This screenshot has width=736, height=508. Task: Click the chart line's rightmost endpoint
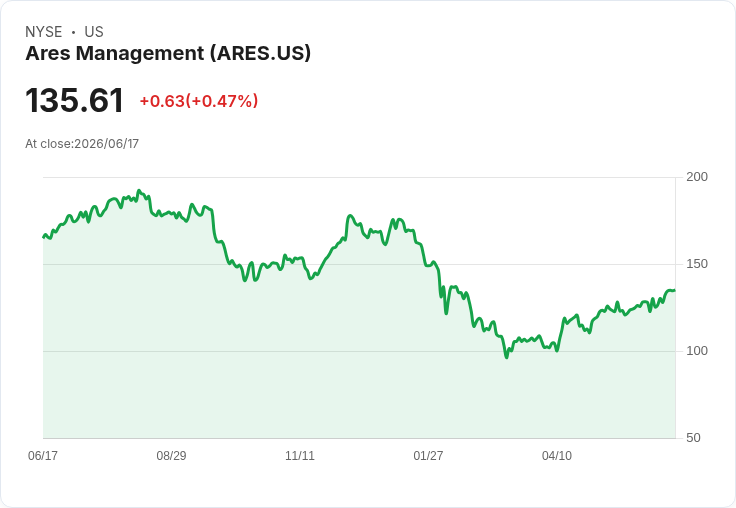[675, 291]
